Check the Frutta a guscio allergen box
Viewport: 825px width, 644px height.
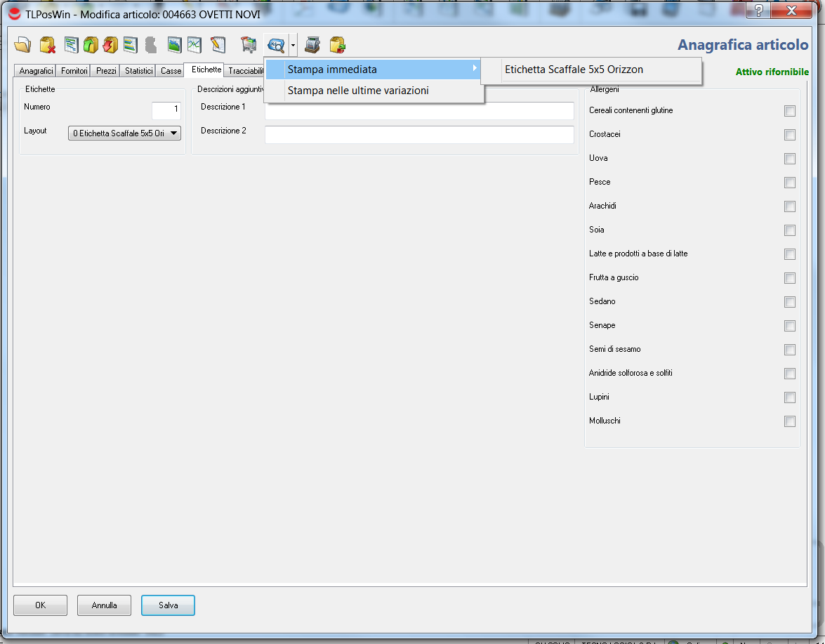coord(790,278)
